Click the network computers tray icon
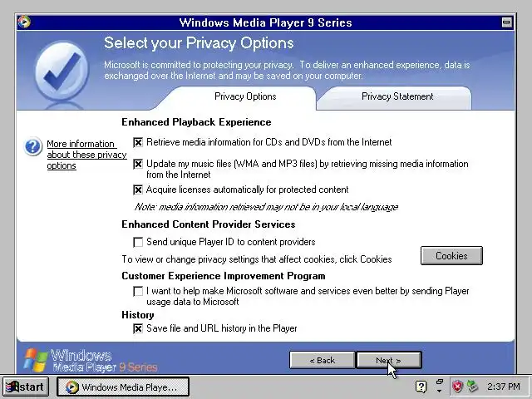Viewport: 532px width, 399px height. tap(472, 386)
